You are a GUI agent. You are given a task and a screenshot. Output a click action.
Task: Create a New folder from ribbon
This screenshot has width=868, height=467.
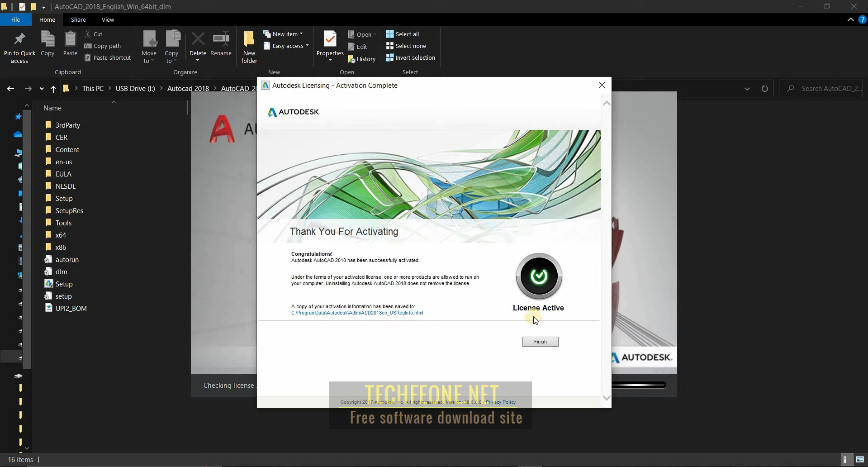coord(249,47)
